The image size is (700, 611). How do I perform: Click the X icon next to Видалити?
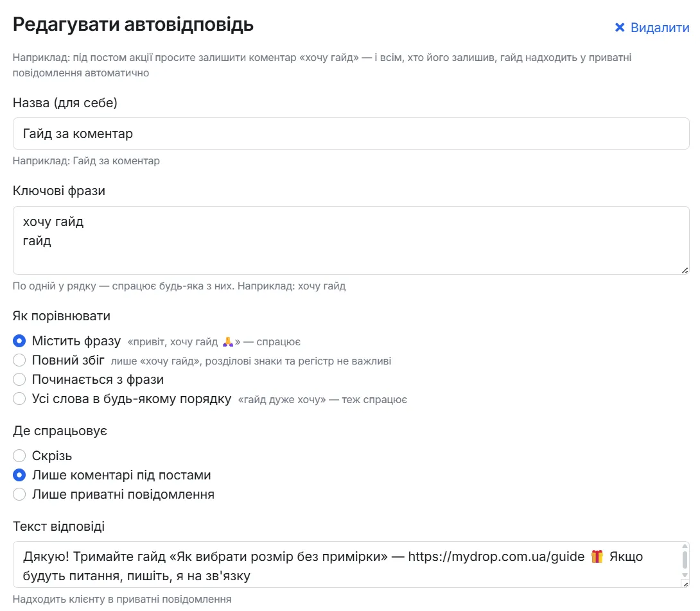620,28
